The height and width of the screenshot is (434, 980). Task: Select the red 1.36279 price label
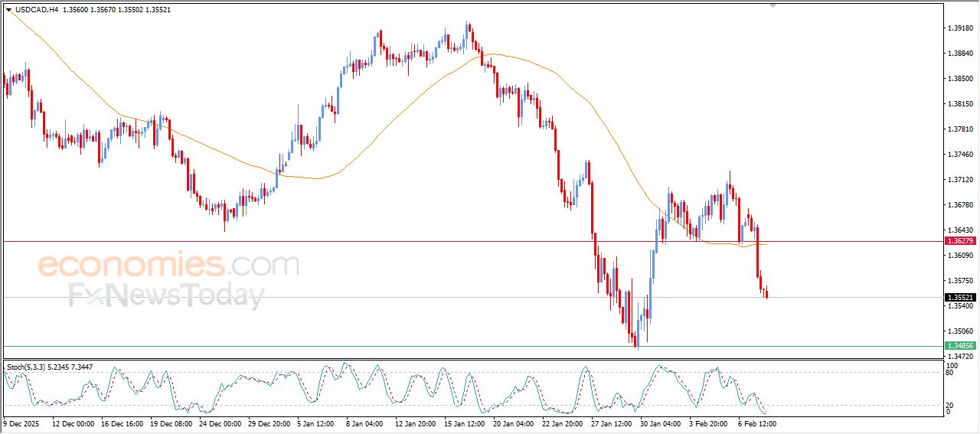point(960,240)
